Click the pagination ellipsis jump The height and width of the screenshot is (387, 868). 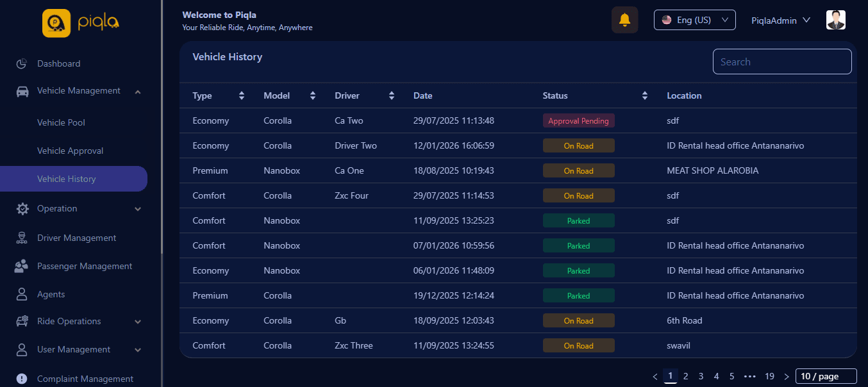750,376
